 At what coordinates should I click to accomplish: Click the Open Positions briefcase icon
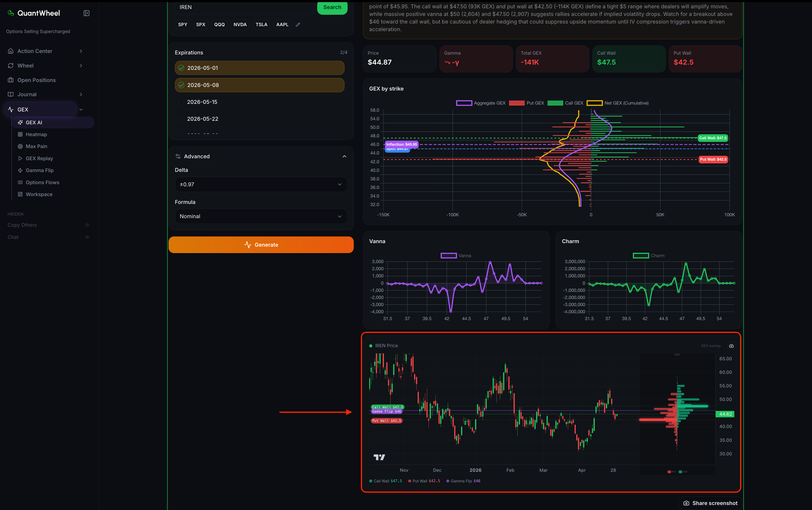click(11, 80)
